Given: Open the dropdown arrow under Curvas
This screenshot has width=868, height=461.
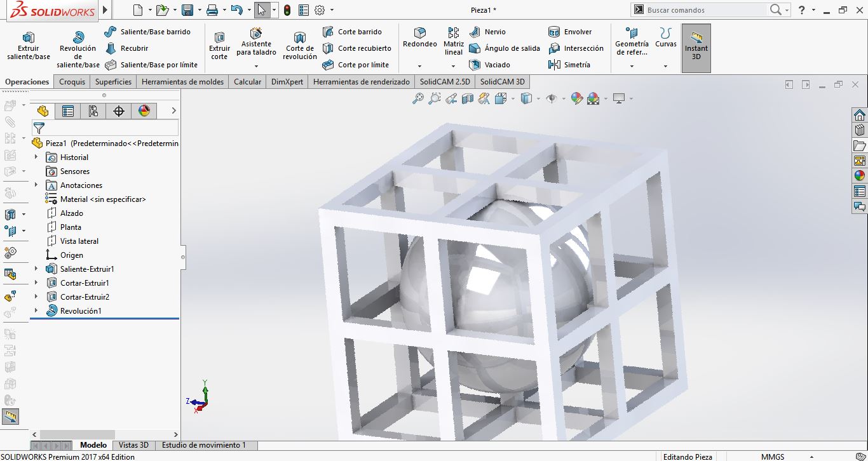Looking at the screenshot, I should [666, 66].
